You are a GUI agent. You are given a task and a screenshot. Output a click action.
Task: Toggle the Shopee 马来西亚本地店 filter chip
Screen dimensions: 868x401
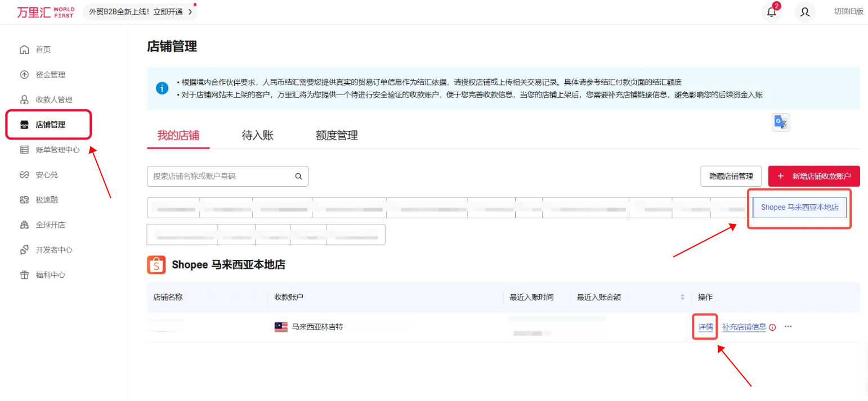799,207
